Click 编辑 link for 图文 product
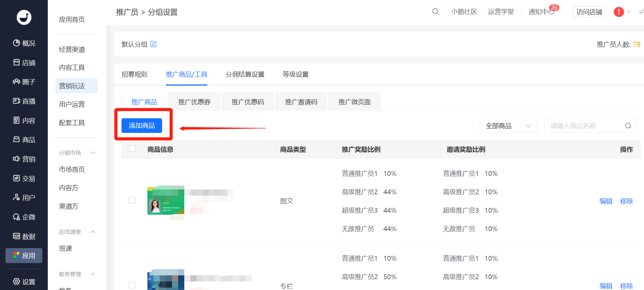Viewport: 644px width, 290px height. (606, 201)
